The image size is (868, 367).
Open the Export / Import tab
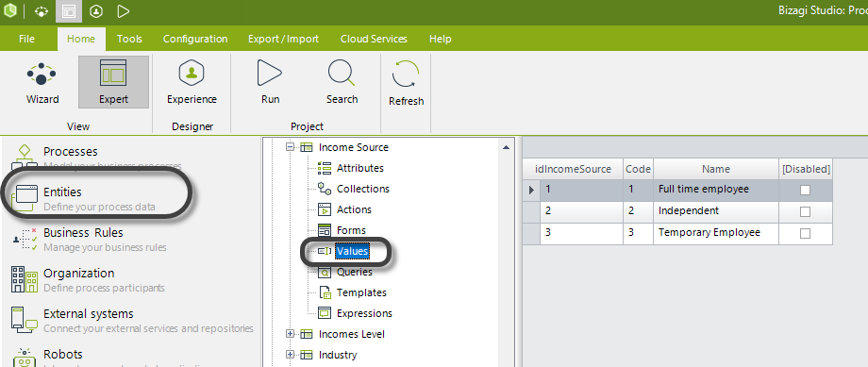point(283,39)
